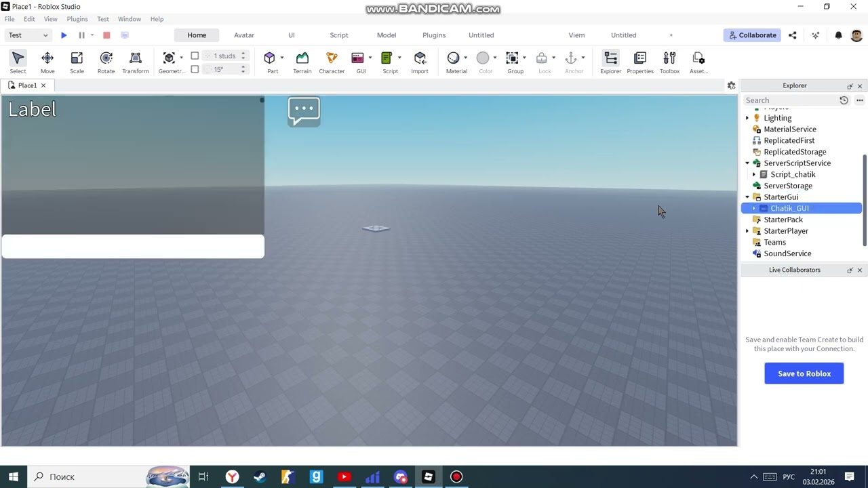The width and height of the screenshot is (868, 488).
Task: Expand the Lighting tree node
Action: pos(747,118)
